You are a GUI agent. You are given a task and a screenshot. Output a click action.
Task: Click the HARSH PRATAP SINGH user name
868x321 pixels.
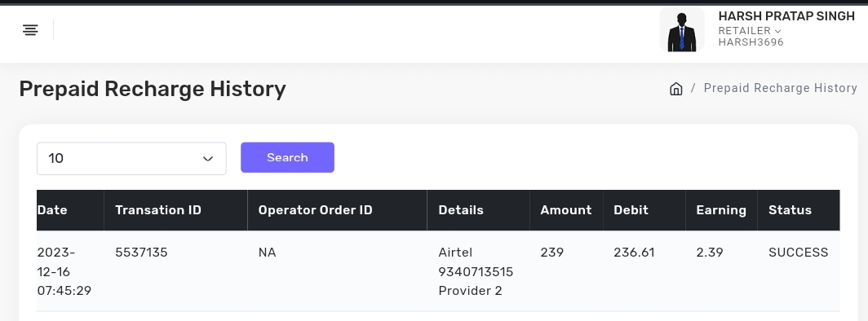click(786, 16)
